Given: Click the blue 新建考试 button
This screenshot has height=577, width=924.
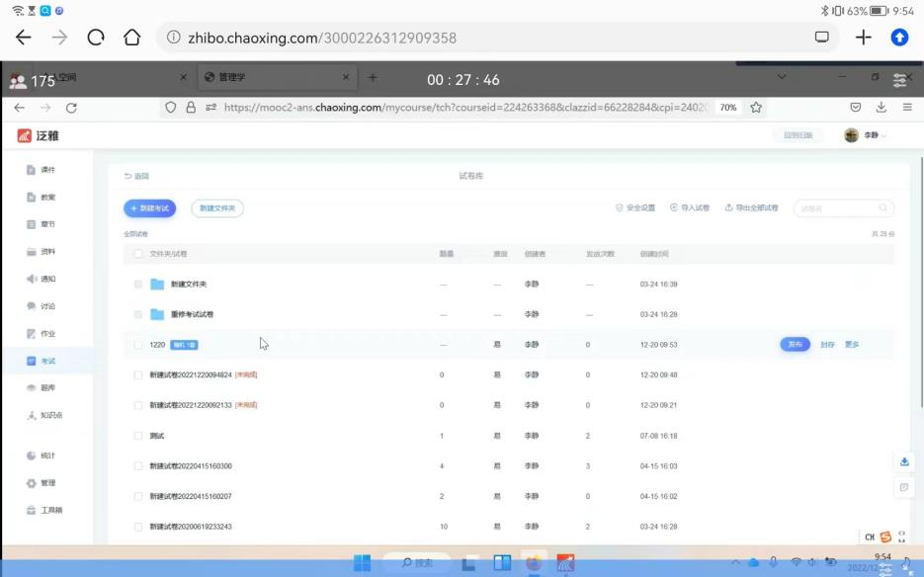Looking at the screenshot, I should pos(149,208).
